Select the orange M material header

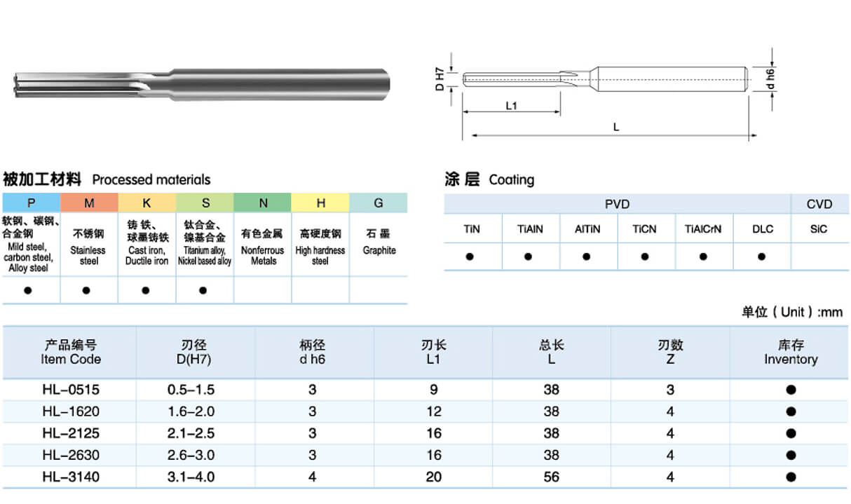point(89,203)
